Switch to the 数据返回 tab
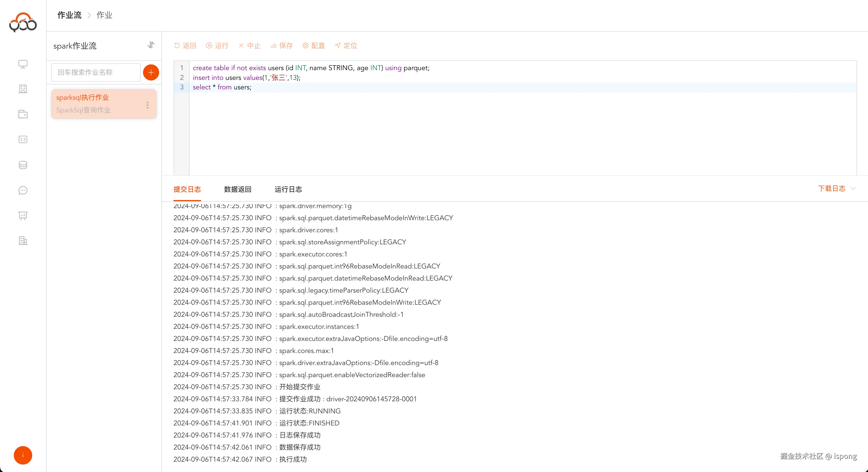 238,189
